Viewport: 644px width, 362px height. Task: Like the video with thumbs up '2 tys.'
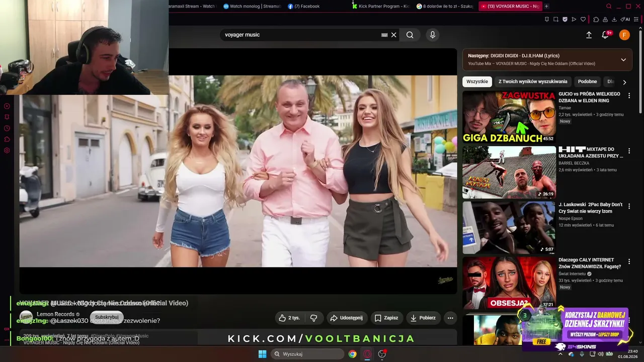coord(289,318)
